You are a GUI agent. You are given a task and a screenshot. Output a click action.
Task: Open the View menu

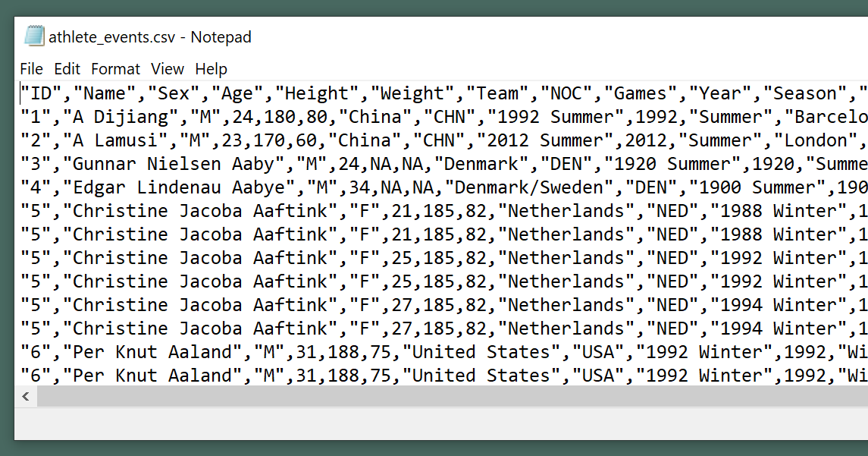point(168,69)
